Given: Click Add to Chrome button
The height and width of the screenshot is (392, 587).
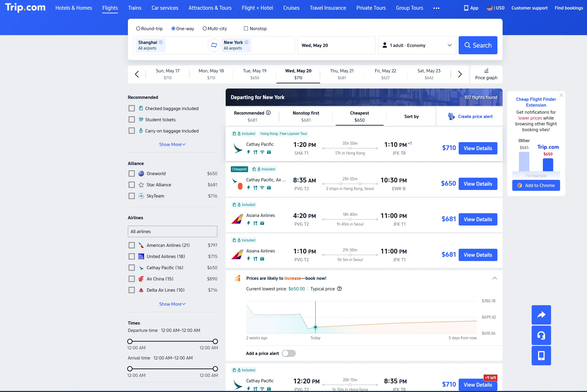Looking at the screenshot, I should (536, 185).
